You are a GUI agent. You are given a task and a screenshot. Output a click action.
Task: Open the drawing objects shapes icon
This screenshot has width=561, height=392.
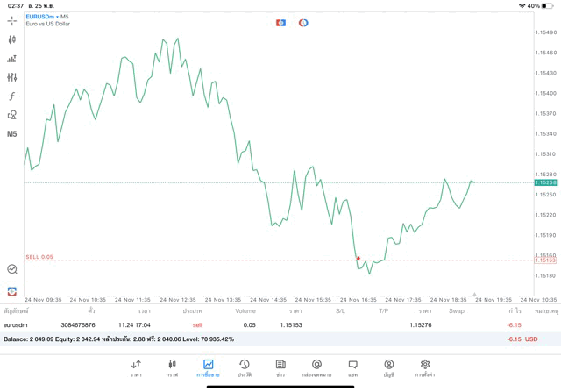tap(12, 115)
